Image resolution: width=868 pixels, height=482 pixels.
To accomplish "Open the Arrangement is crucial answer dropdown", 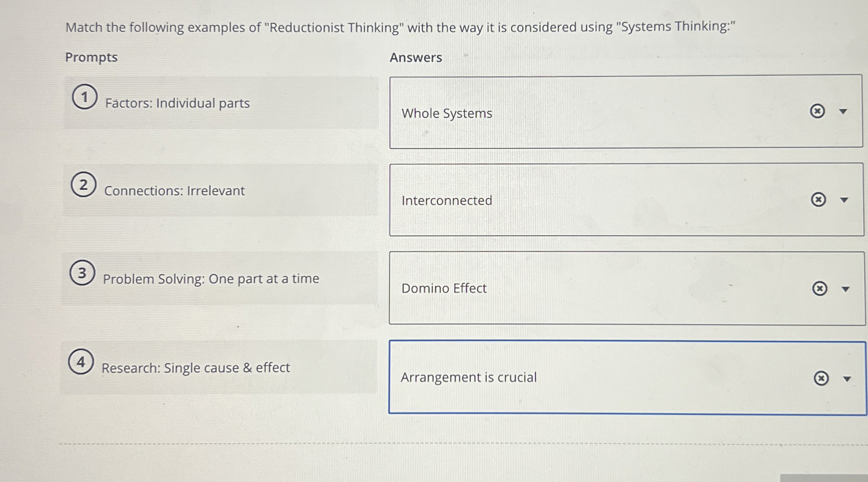I will pyautogui.click(x=847, y=379).
